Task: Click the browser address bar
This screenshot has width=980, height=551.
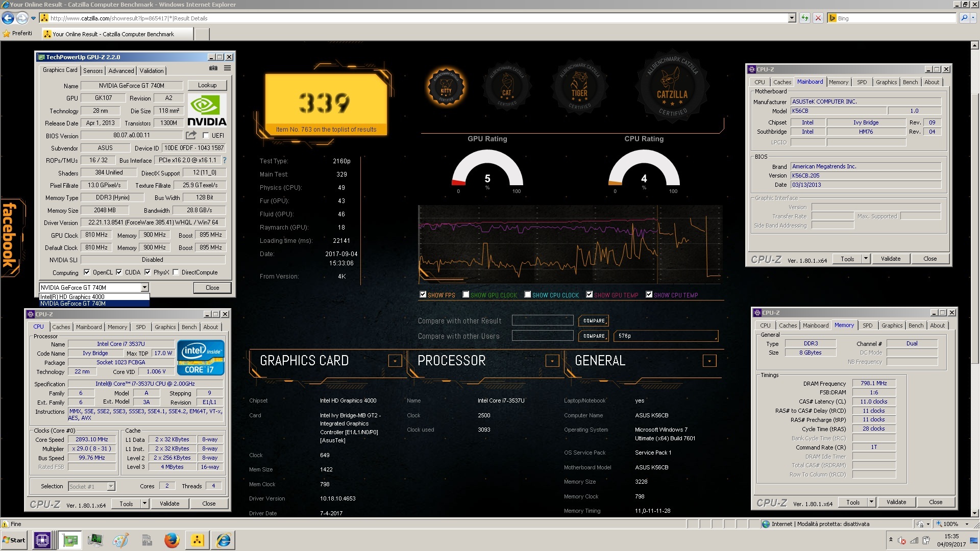Action: pyautogui.click(x=419, y=18)
